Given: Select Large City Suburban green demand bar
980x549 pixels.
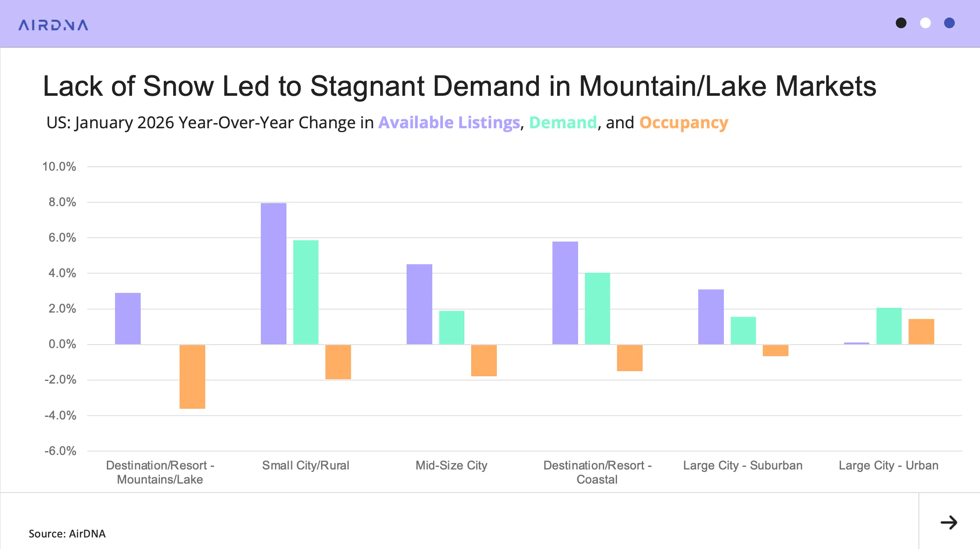Looking at the screenshot, I should coord(743,331).
